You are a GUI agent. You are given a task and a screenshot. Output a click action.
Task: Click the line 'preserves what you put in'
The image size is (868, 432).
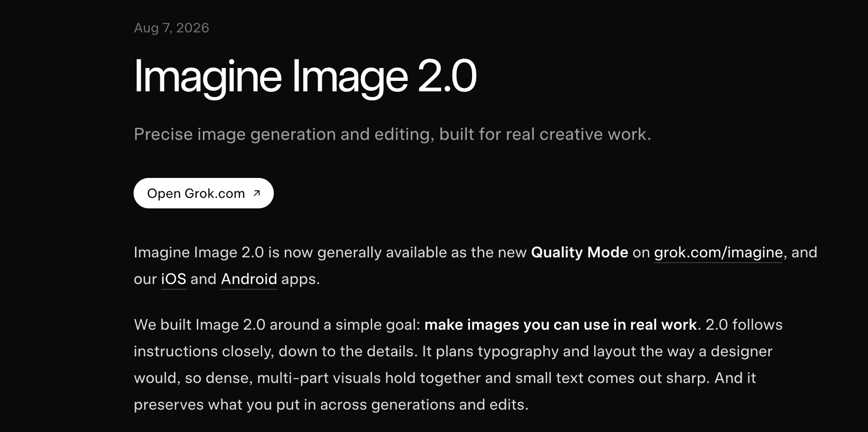(331, 405)
